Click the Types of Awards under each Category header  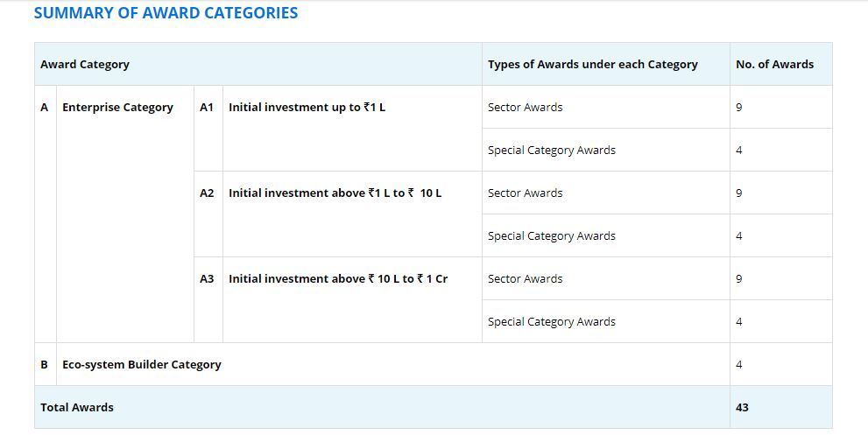pos(592,64)
